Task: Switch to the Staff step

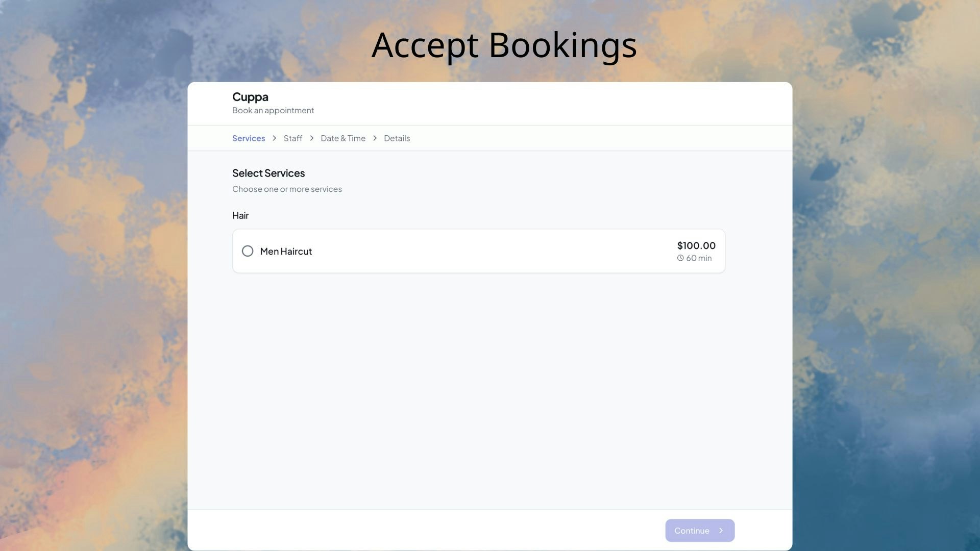Action: 292,138
